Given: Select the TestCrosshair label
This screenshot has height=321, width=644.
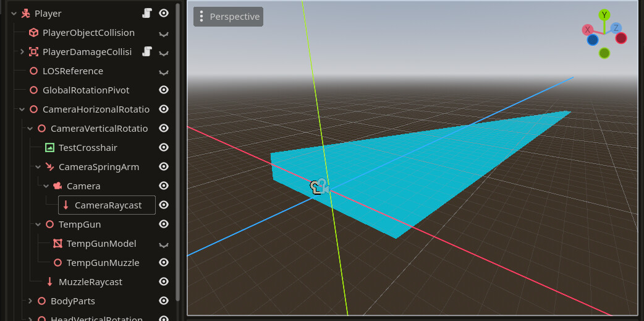Looking at the screenshot, I should (88, 148).
